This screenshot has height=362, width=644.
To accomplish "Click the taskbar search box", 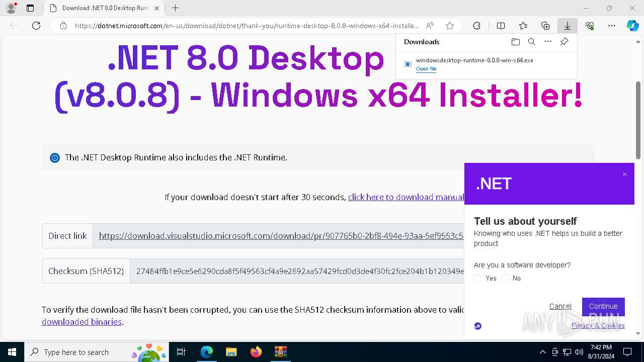I will (x=98, y=352).
